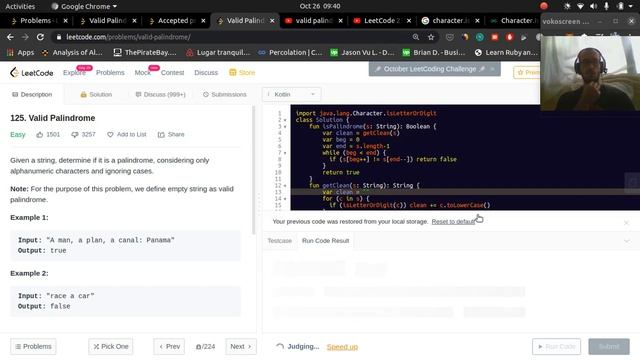Click the red extension icon in Chrome toolbar

(494, 37)
